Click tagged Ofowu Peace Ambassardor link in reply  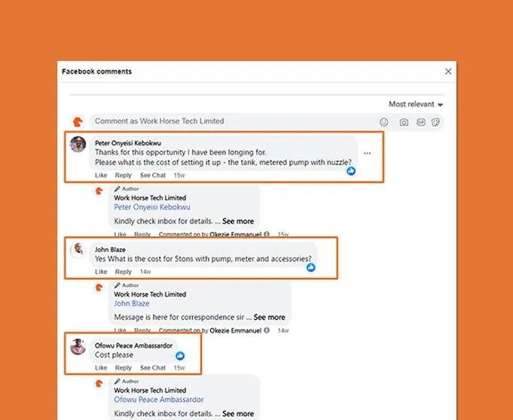pyautogui.click(x=159, y=400)
